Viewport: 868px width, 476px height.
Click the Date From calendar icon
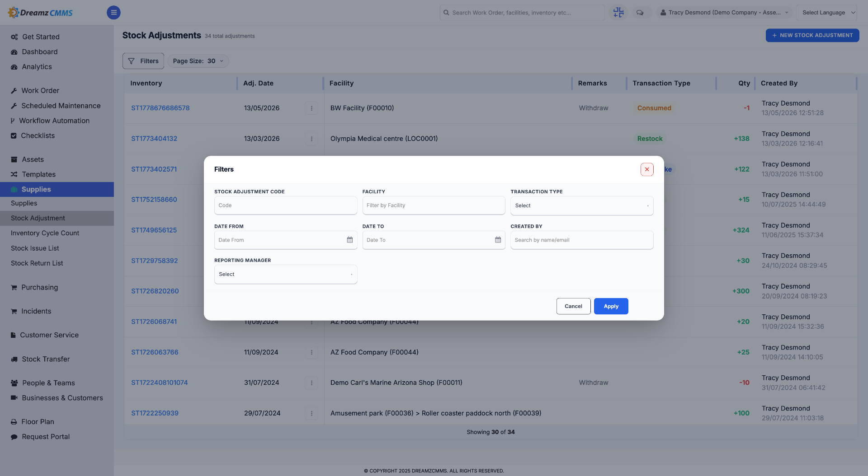(x=349, y=240)
